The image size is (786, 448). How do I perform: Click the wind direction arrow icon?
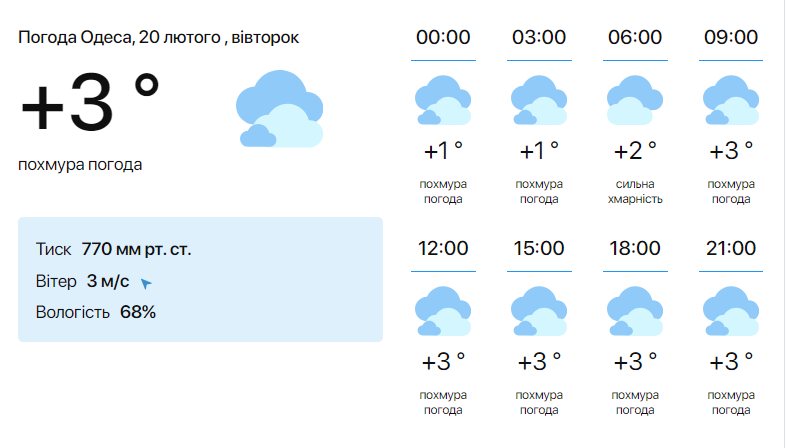[x=146, y=283]
